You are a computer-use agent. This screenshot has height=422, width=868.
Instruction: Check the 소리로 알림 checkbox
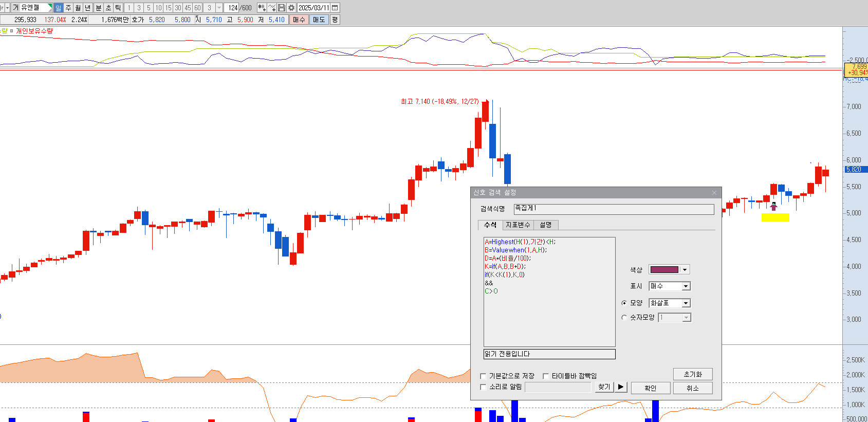pos(483,387)
